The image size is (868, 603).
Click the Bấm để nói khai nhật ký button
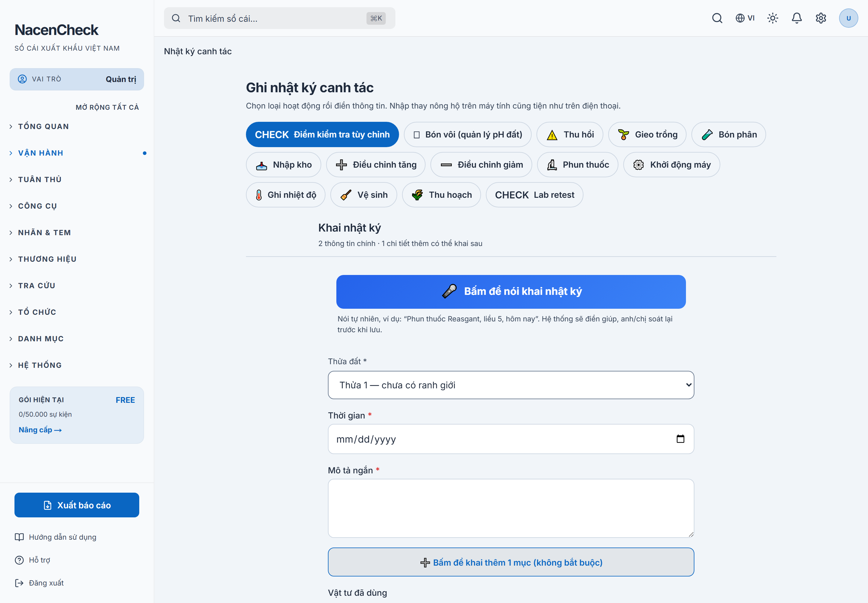[511, 292]
